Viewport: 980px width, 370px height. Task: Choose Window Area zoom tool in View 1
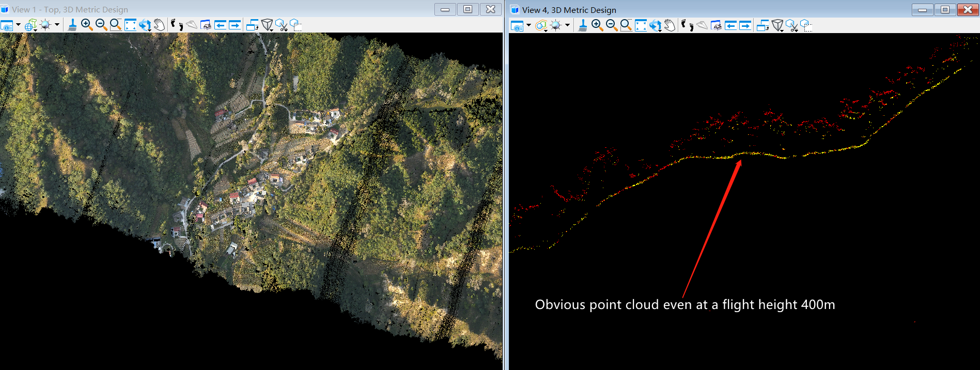116,25
